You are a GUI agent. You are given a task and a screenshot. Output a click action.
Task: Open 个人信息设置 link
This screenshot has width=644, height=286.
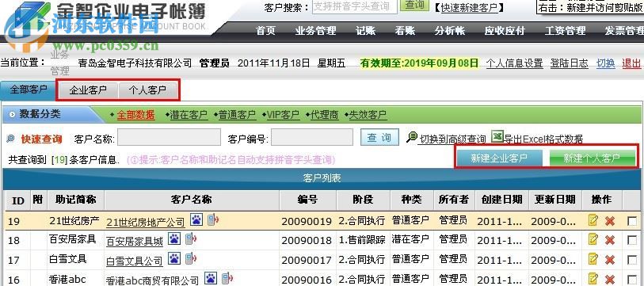coord(515,63)
